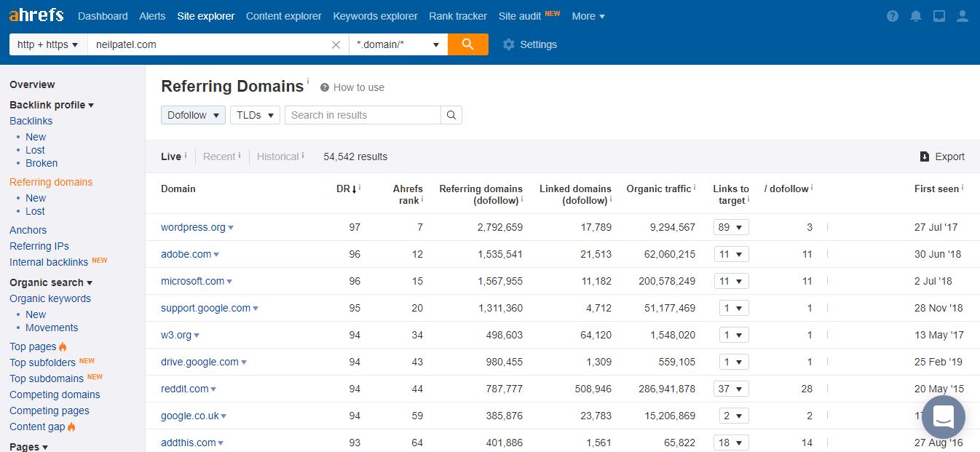Image resolution: width=980 pixels, height=452 pixels.
Task: Open the Alerts menu item
Action: tap(152, 16)
